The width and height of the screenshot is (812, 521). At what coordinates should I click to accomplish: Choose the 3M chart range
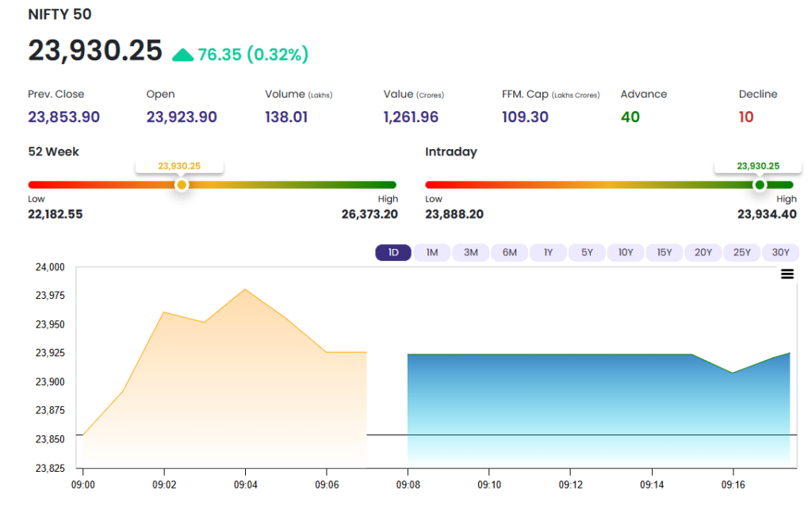click(471, 252)
